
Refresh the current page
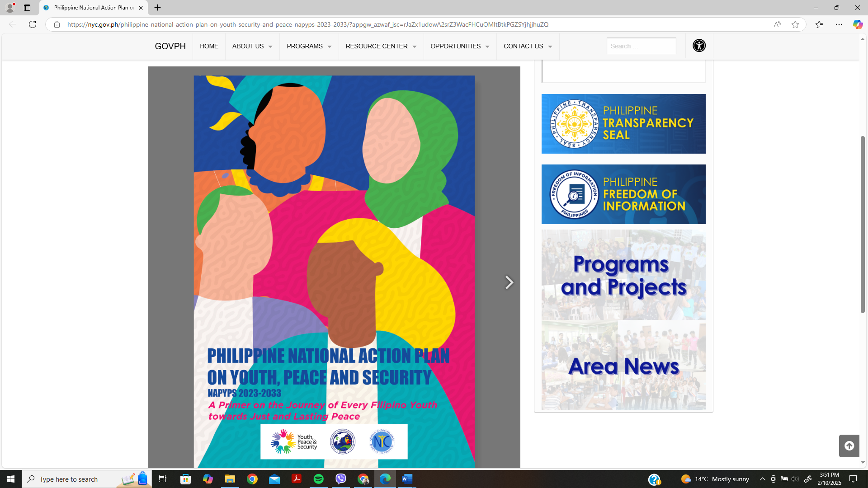click(x=32, y=24)
